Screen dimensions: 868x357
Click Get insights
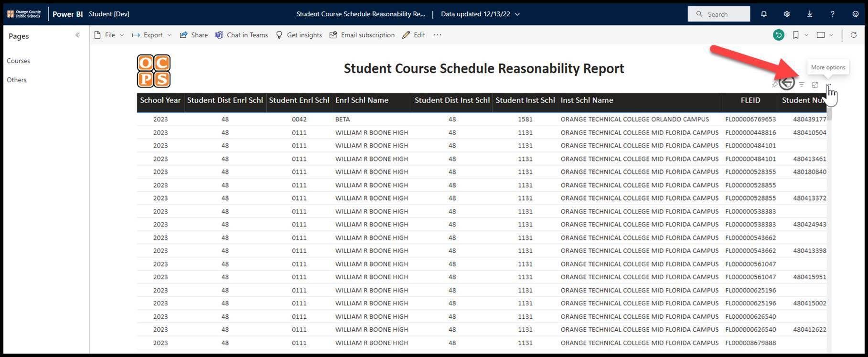(299, 35)
